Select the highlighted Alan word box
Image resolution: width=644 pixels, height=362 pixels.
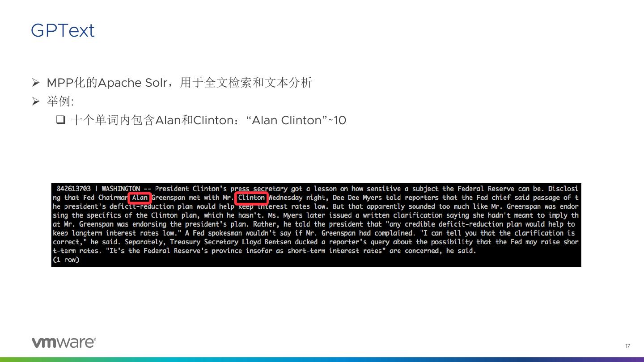140,198
